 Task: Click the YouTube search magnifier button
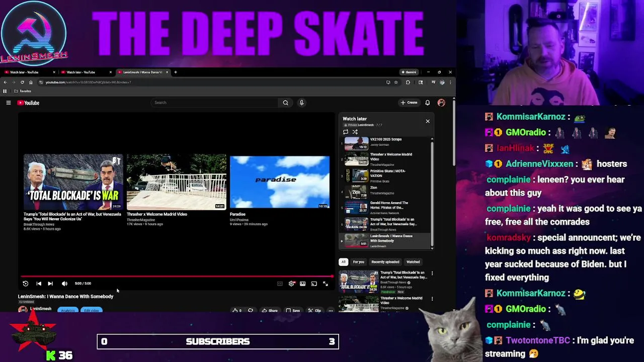[x=285, y=103]
